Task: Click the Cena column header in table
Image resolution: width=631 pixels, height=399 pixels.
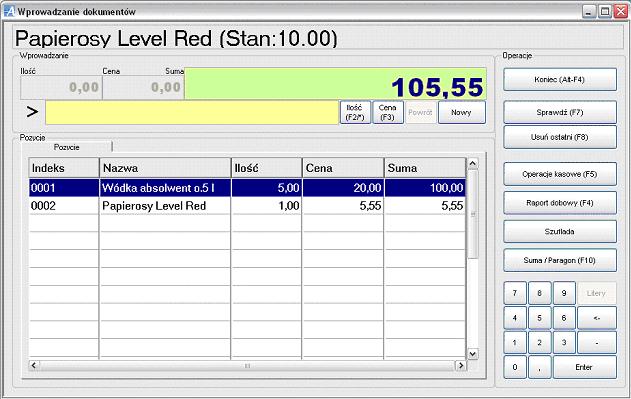Action: 343,168
